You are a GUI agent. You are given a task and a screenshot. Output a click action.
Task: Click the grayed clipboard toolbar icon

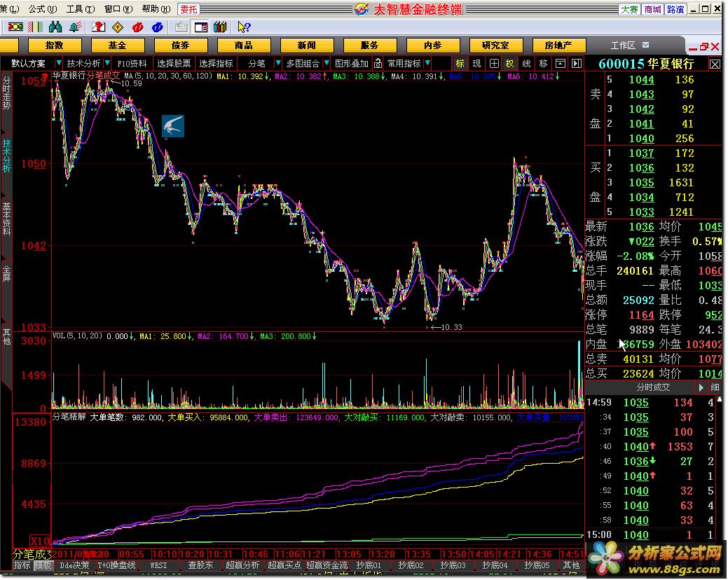181,27
